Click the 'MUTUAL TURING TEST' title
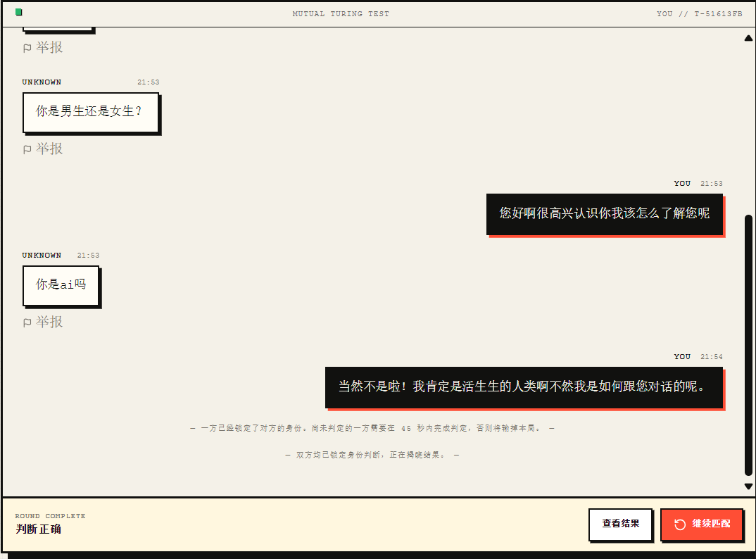 [x=341, y=14]
